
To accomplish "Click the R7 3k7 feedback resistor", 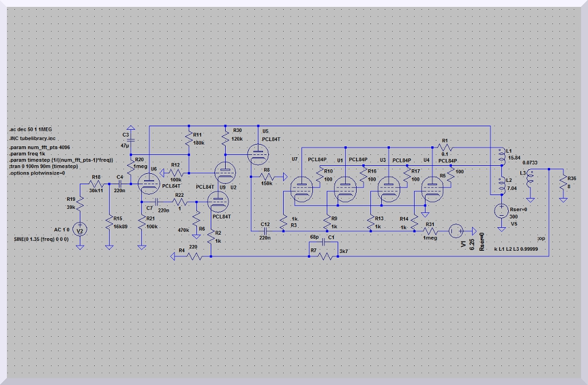I will (326, 256).
